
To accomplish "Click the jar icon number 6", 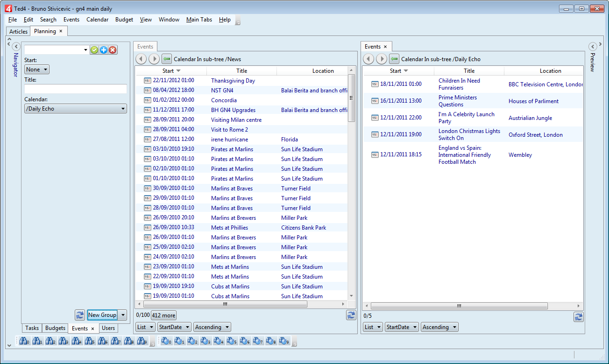I will (x=245, y=342).
